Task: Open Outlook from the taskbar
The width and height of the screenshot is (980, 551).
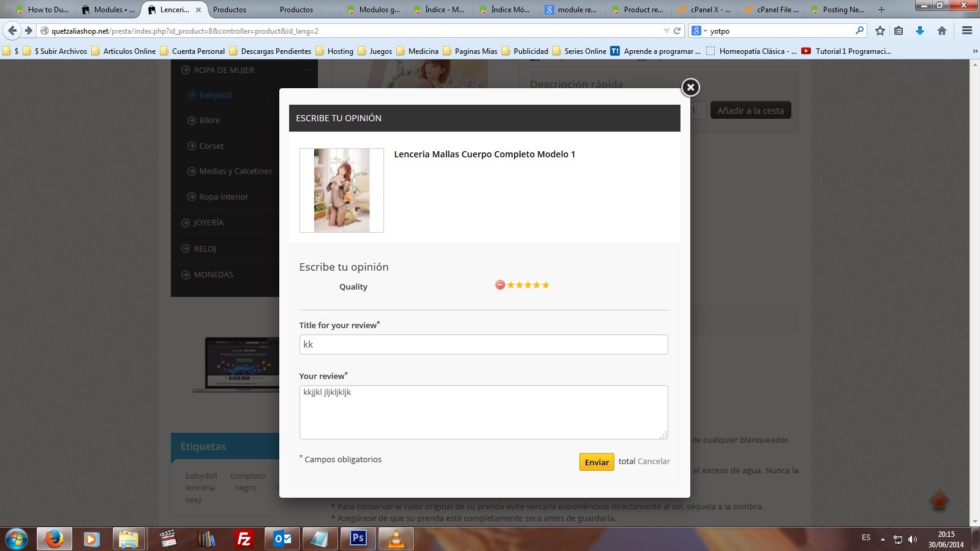Action: click(282, 539)
